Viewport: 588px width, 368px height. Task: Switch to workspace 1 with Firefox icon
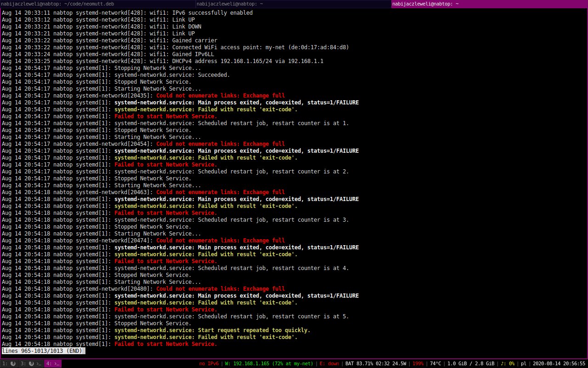click(9, 364)
